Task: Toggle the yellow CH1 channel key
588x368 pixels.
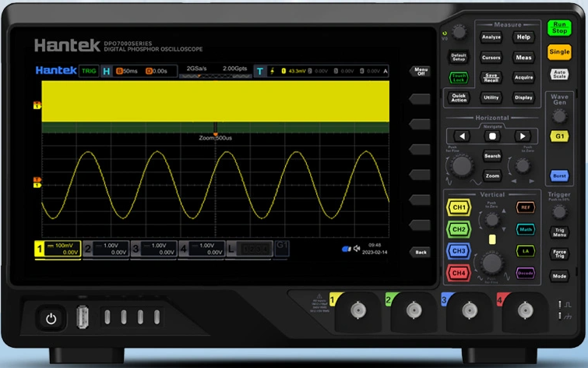Action: click(459, 207)
